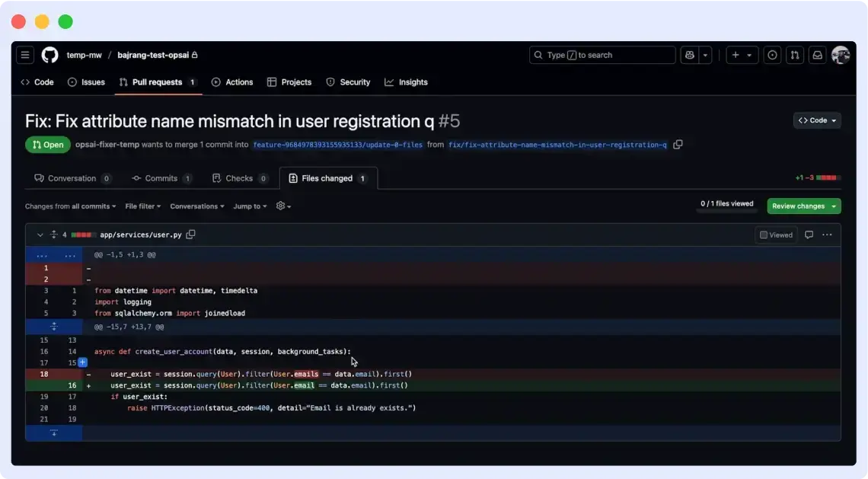This screenshot has height=479, width=868.
Task: Switch to the Commits tab
Action: [161, 177]
